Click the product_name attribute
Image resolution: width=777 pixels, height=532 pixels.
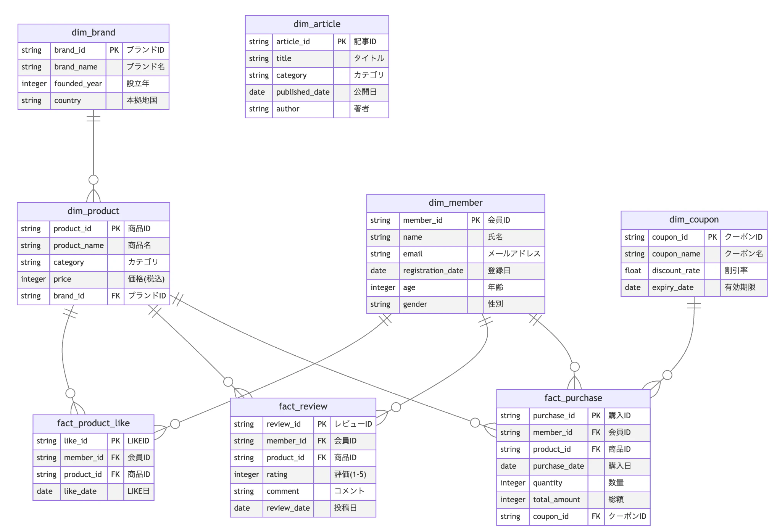[79, 245]
